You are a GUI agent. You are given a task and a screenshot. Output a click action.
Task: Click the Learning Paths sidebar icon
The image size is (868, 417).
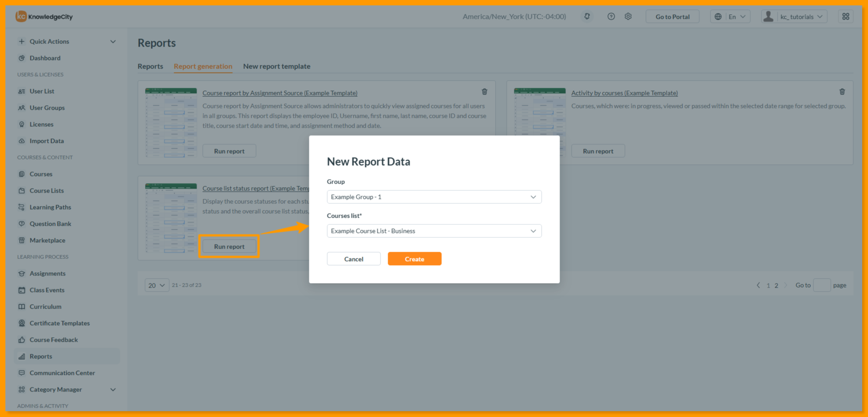click(x=21, y=207)
